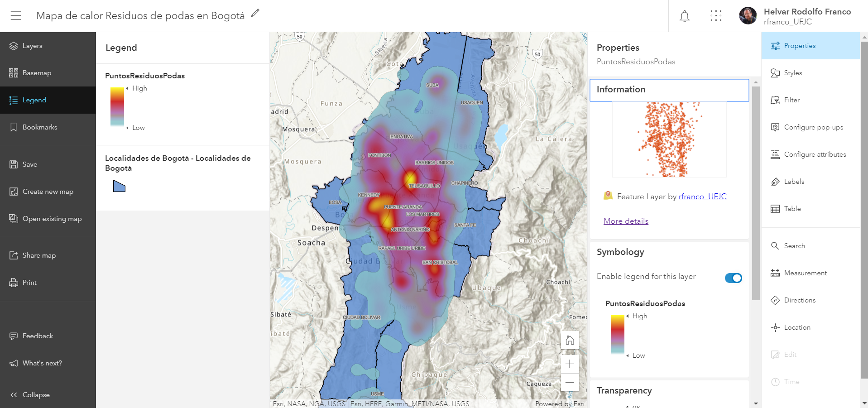Follow the rfranco_UFJC owner link
The image size is (868, 408).
702,197
